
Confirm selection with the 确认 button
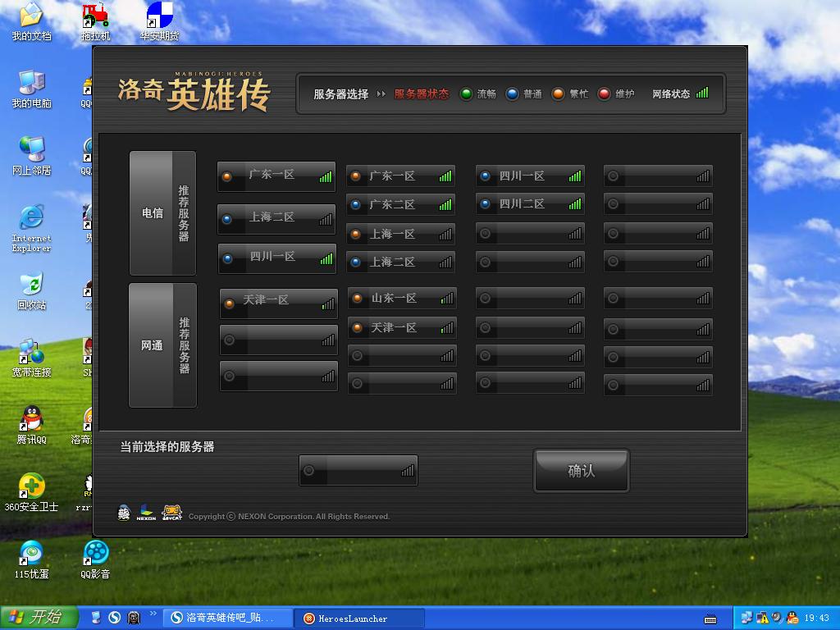pyautogui.click(x=582, y=470)
